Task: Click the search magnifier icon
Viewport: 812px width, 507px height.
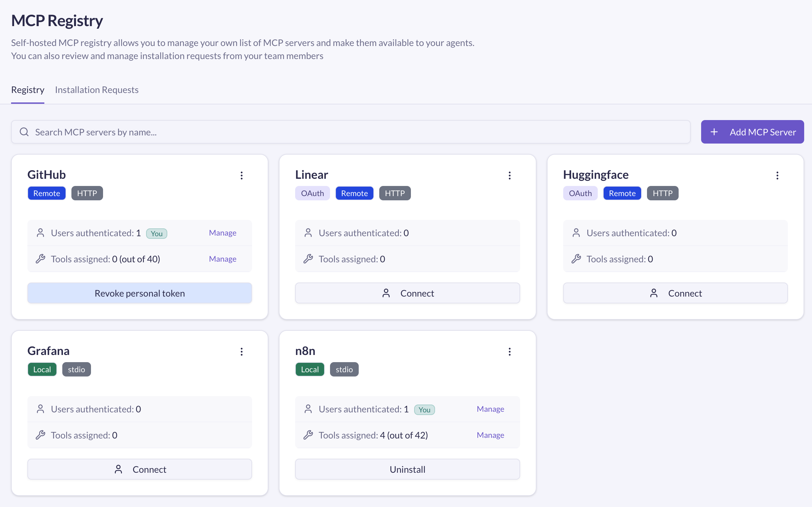Action: tap(24, 132)
